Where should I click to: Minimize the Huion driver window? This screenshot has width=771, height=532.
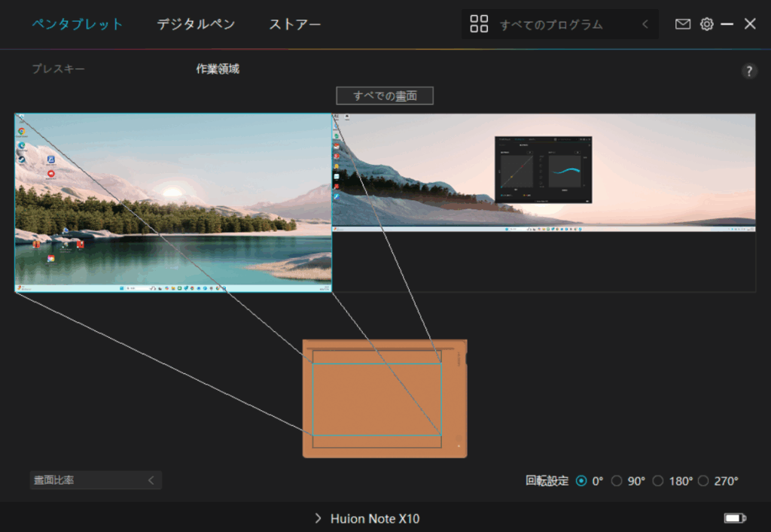pyautogui.click(x=727, y=24)
